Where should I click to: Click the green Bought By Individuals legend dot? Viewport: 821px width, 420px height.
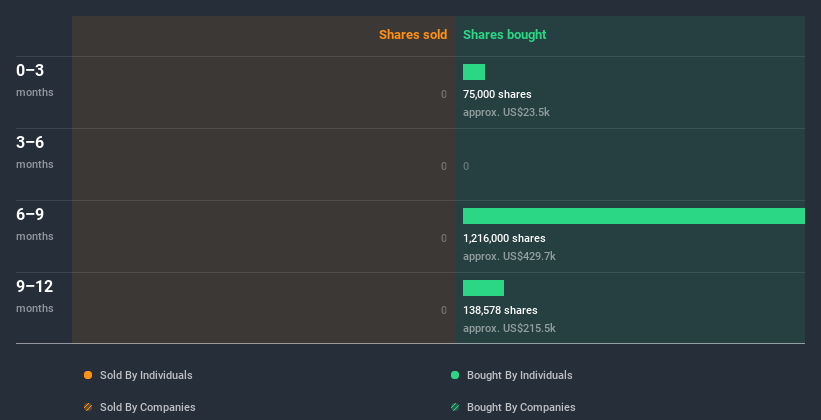pos(455,375)
